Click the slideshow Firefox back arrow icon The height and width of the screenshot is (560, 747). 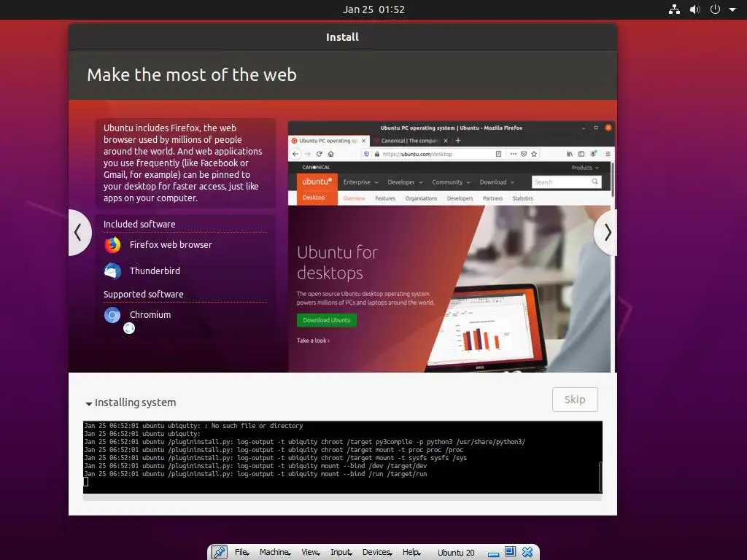(x=295, y=154)
